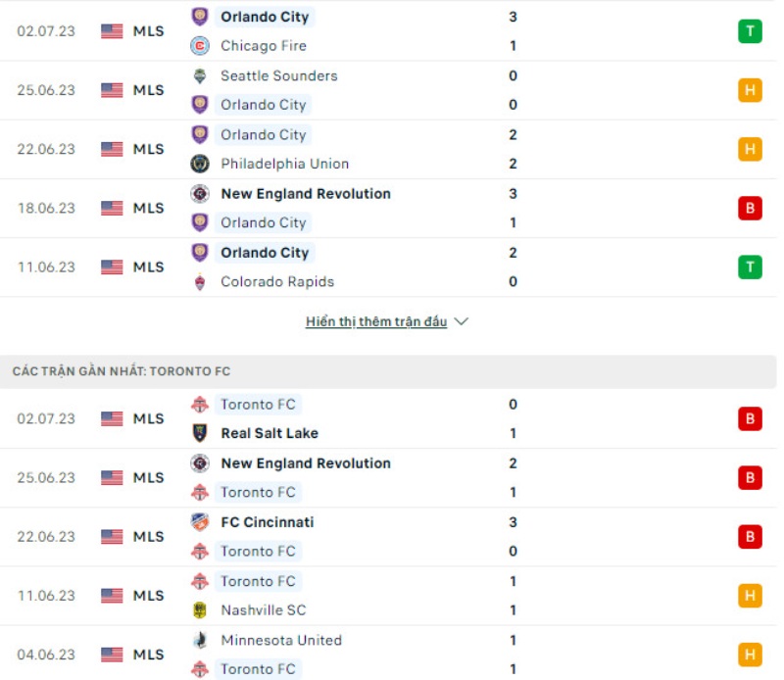Click the FC Cincinnati crest

point(198,522)
